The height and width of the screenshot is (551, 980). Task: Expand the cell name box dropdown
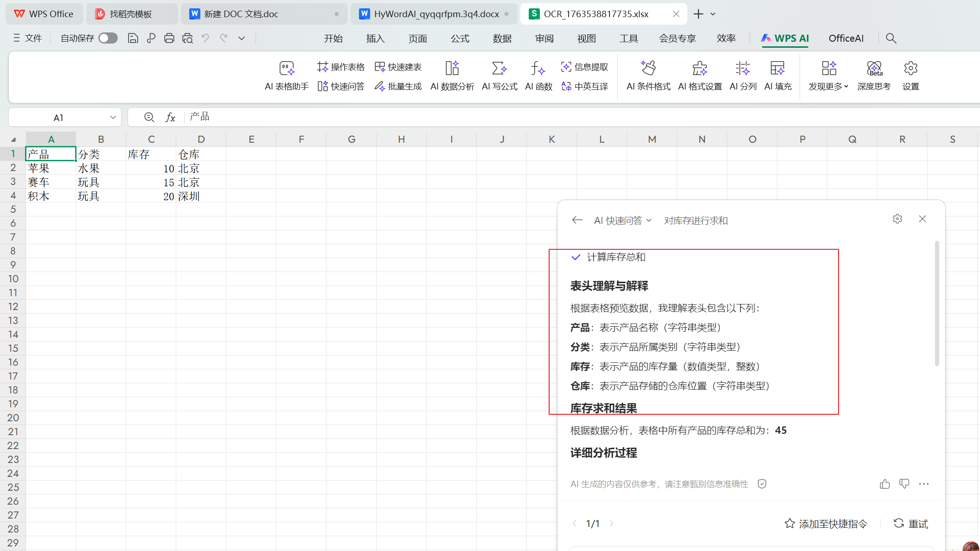coord(113,118)
